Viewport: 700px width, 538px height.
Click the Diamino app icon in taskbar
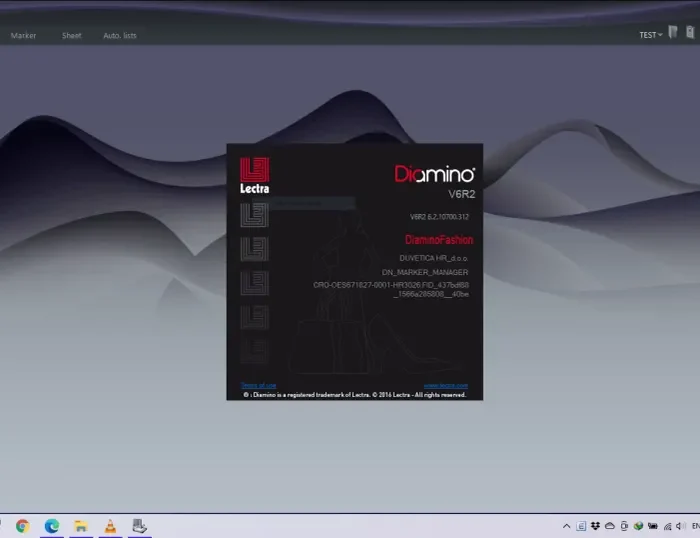tap(139, 526)
